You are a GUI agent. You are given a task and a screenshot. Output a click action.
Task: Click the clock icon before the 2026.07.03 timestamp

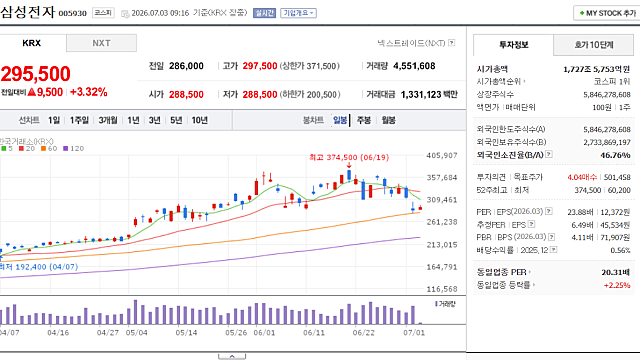click(125, 13)
